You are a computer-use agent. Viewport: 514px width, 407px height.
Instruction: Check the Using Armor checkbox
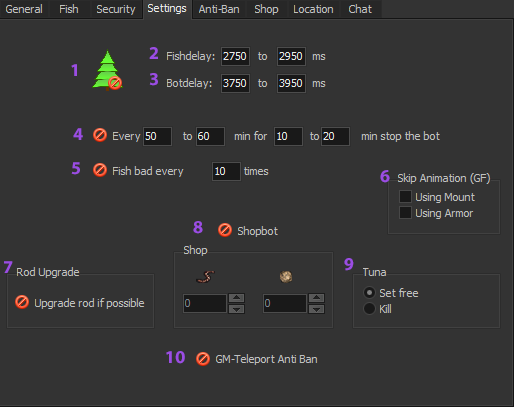405,213
